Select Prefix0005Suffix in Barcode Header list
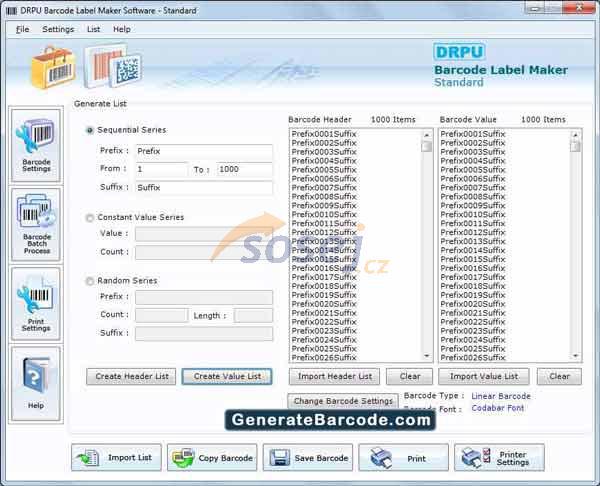Image resolution: width=600 pixels, height=486 pixels. click(x=324, y=170)
